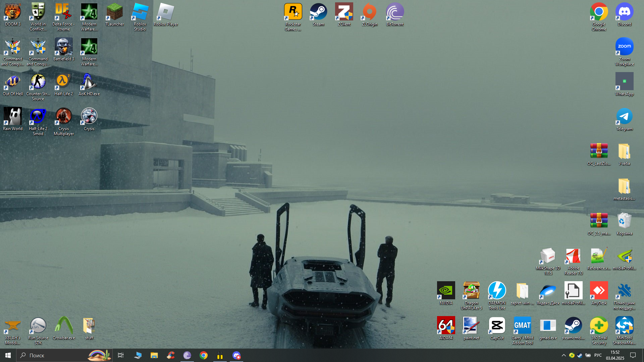This screenshot has width=644, height=362.
Task: Click the Поиск taskbar search box
Action: coord(64,355)
